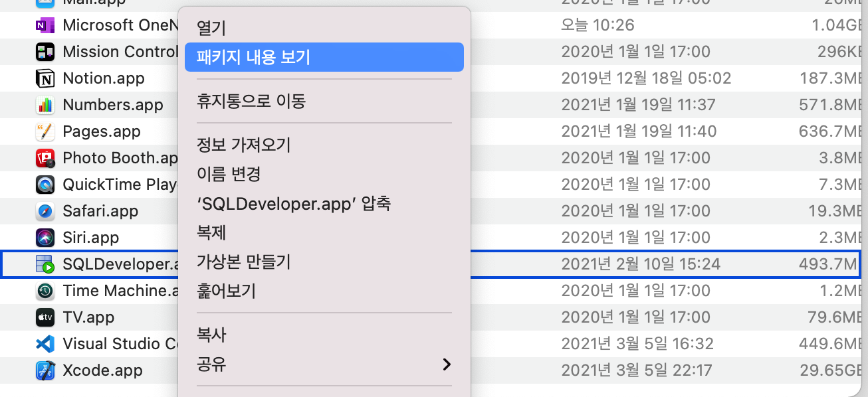868x397 pixels.
Task: Click the date 오늘 10:26
Action: coord(597,25)
